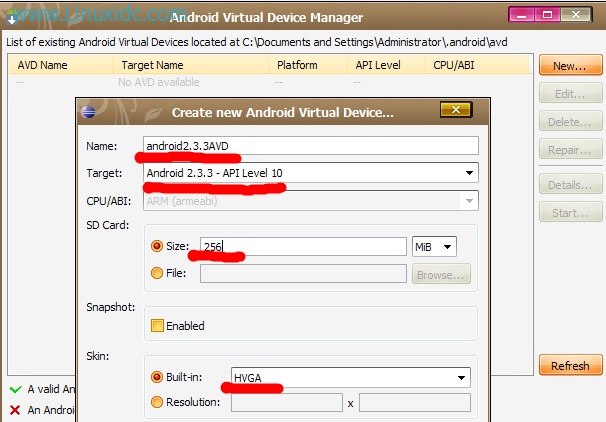Screen dimensions: 606x422
Task: Click the Android icon in AVD Manager title bar
Action: 12,17
